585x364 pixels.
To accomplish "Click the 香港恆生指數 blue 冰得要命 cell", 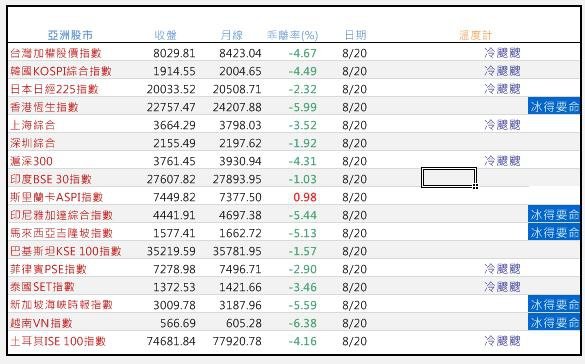I will click(554, 107).
